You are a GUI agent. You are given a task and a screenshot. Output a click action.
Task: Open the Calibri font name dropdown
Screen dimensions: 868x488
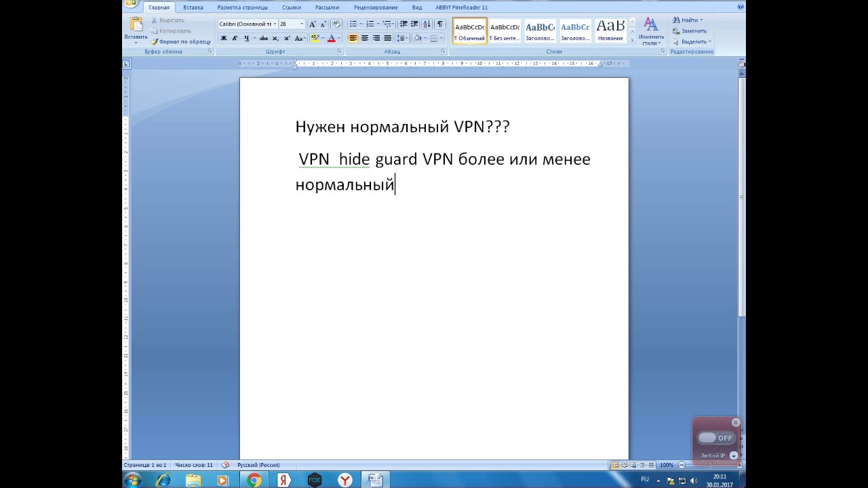click(275, 24)
